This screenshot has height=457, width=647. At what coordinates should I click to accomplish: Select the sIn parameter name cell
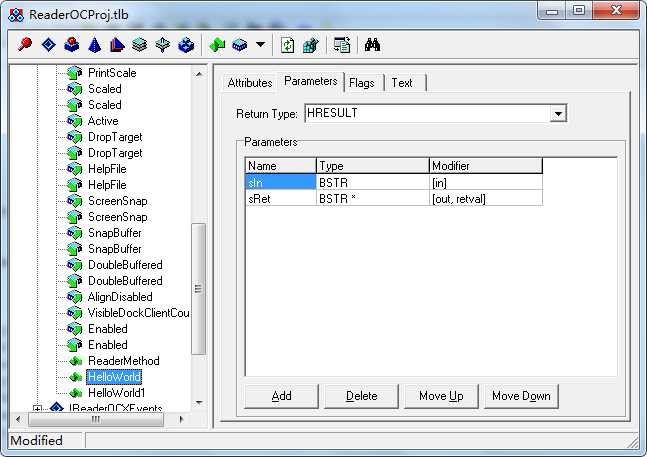(x=281, y=182)
